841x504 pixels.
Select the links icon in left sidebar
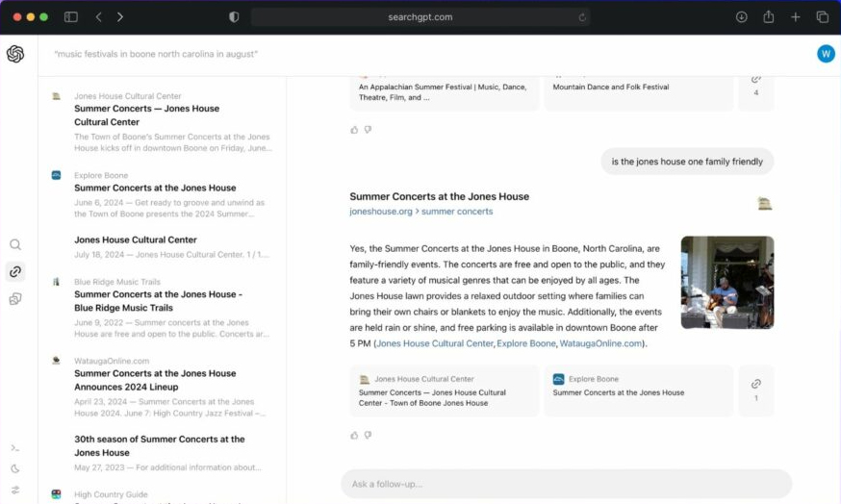click(x=15, y=272)
